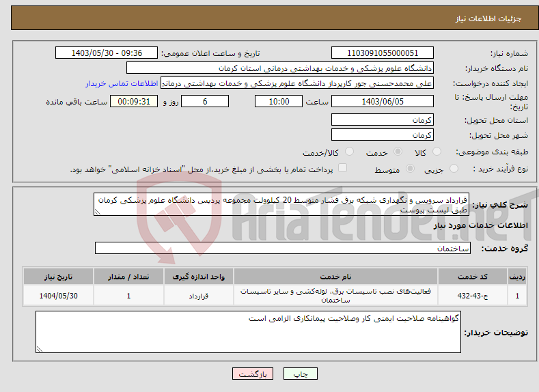
Task: Click the بازگشت (back) button
Action: pyautogui.click(x=253, y=374)
